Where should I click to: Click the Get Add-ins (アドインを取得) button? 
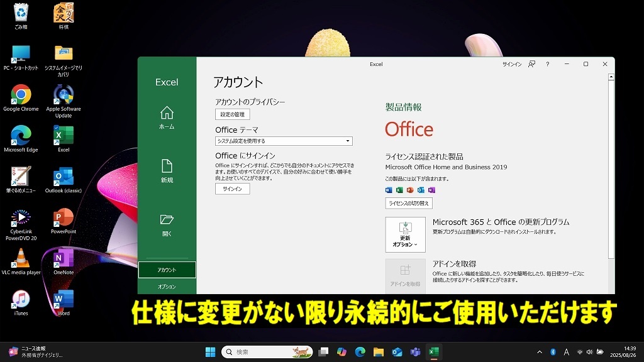click(406, 277)
